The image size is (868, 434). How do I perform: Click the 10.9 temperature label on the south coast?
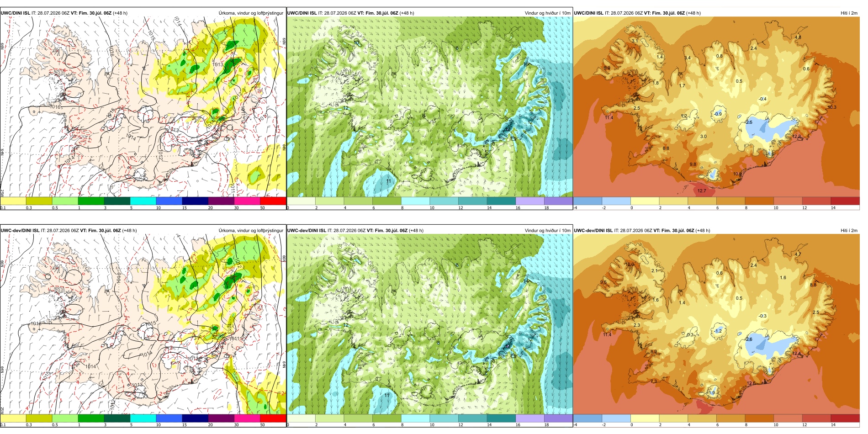coord(738,174)
